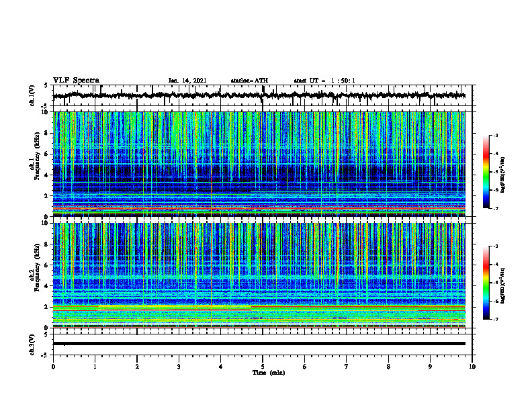Select the date text "Jan. 14, 2021"
The image size is (532, 411).
coord(187,81)
